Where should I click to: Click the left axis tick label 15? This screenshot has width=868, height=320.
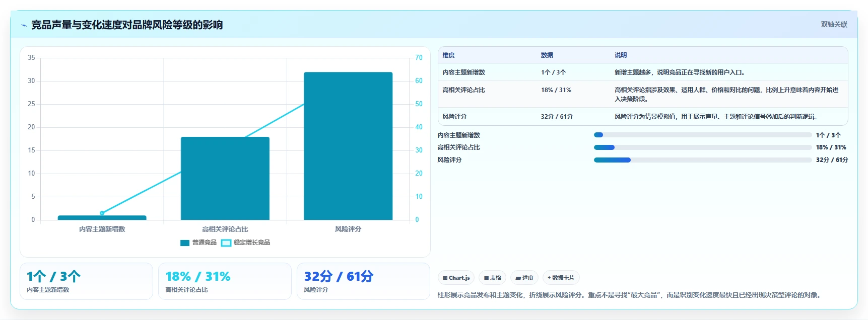(31, 150)
